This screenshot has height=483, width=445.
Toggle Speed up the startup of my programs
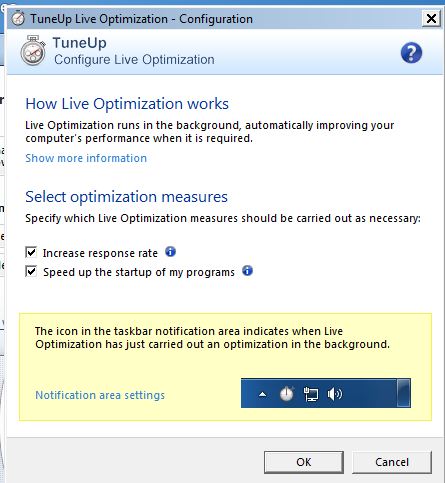coord(31,271)
